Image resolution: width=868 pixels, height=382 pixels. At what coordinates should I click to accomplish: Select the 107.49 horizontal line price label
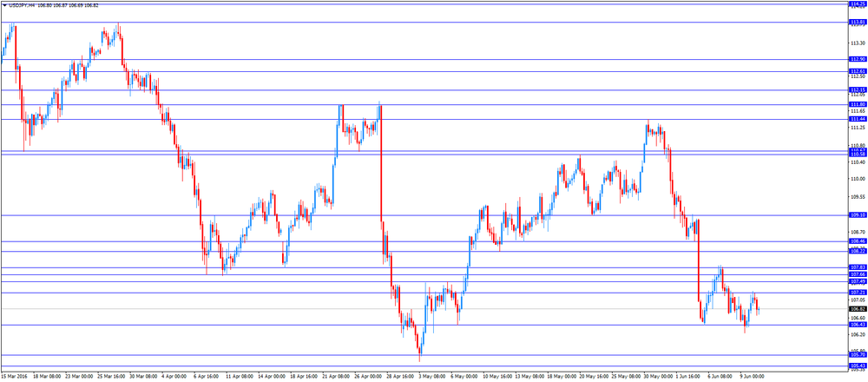pos(858,282)
